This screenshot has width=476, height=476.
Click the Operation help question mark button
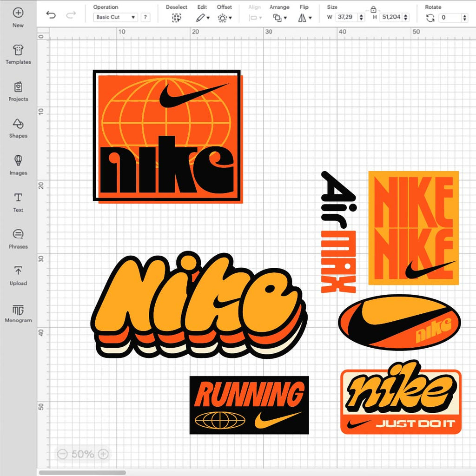(x=145, y=17)
